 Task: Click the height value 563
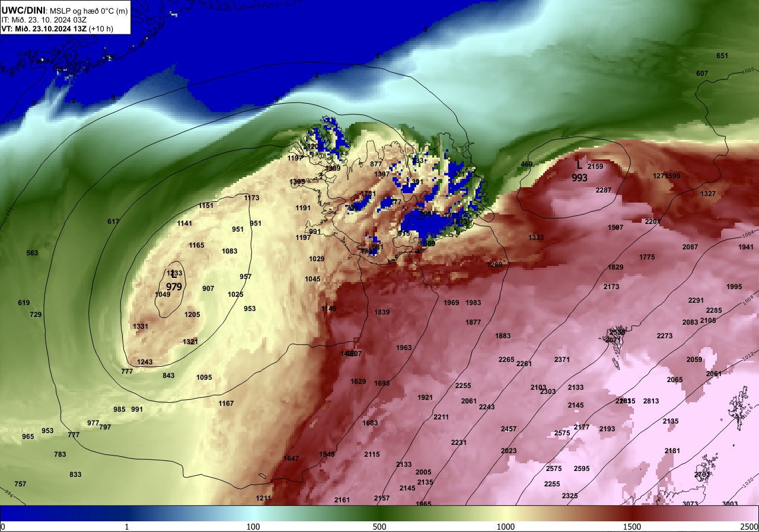(32, 253)
